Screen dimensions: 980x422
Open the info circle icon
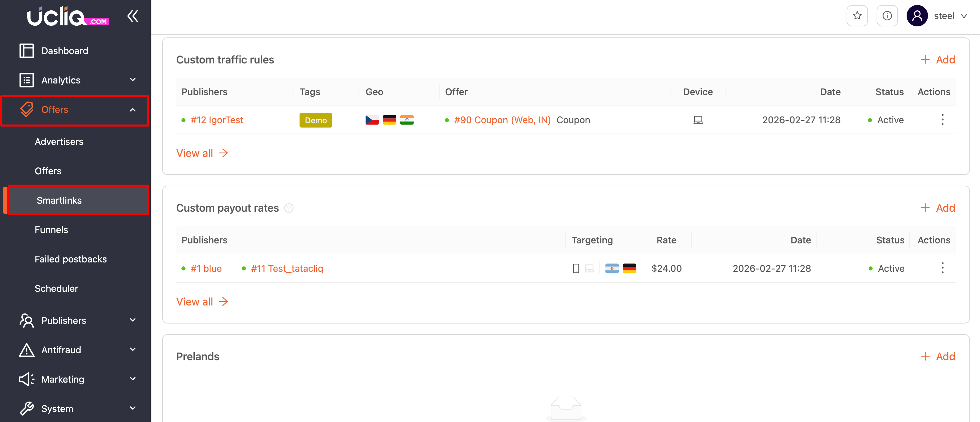(887, 16)
